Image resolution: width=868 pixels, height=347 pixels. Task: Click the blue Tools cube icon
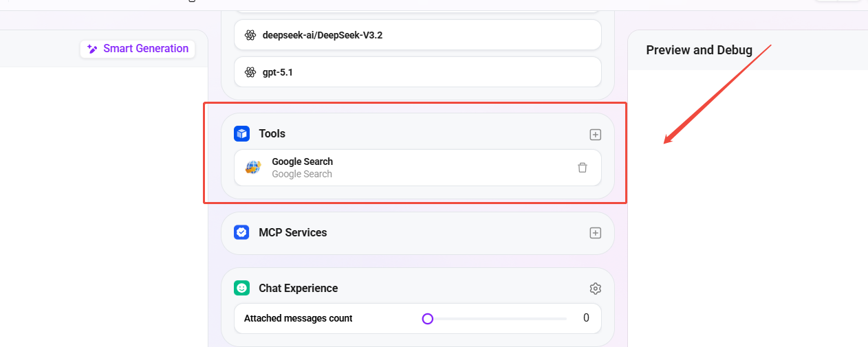[241, 133]
